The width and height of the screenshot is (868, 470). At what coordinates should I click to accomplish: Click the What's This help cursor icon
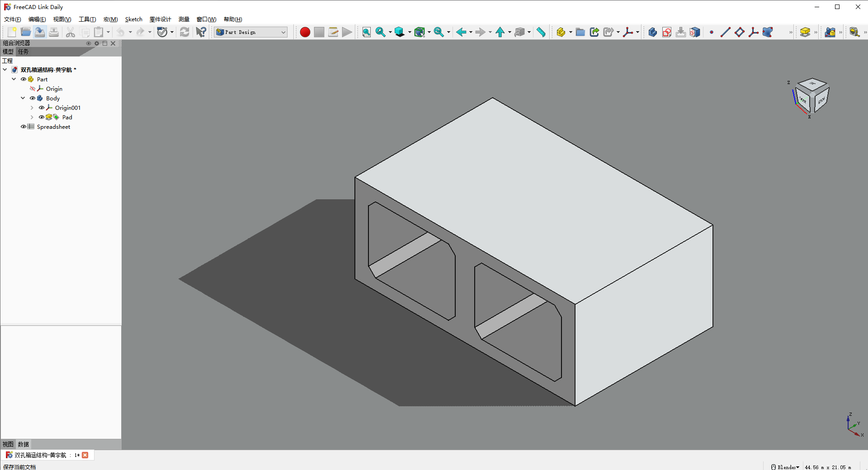[201, 32]
